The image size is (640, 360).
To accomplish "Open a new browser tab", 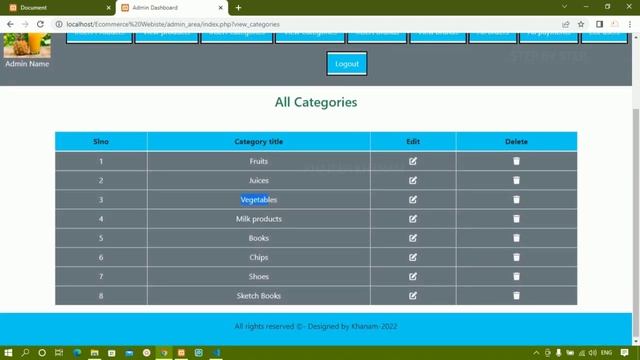I will [x=238, y=8].
